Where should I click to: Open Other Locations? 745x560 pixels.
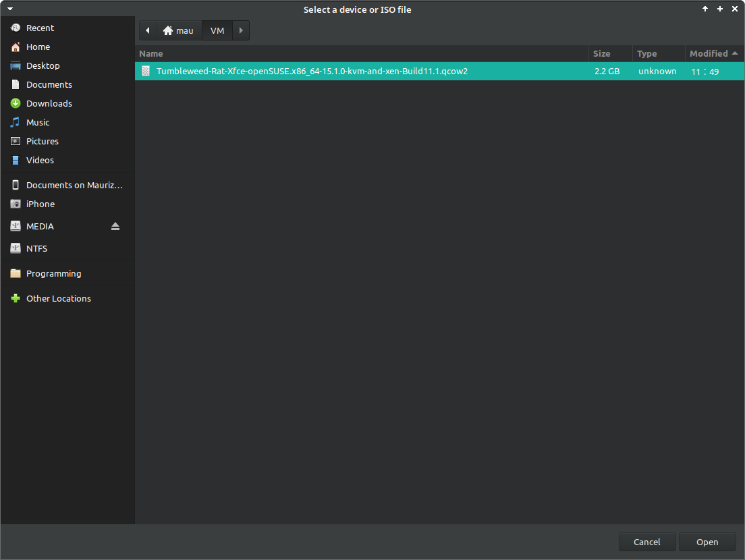(58, 298)
